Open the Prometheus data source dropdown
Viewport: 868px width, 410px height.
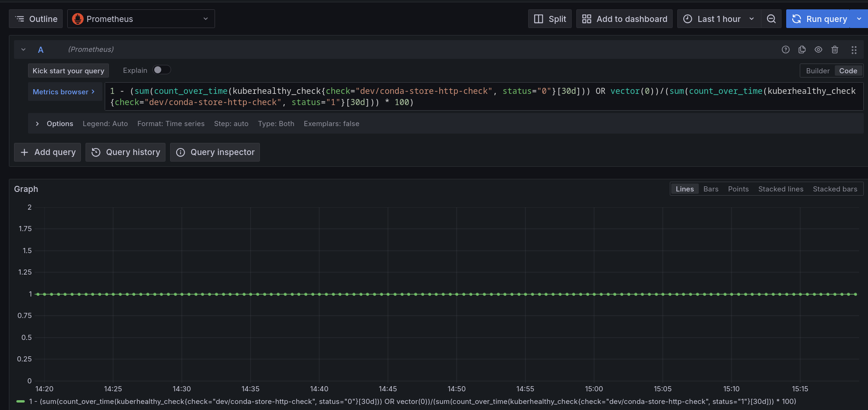[141, 19]
